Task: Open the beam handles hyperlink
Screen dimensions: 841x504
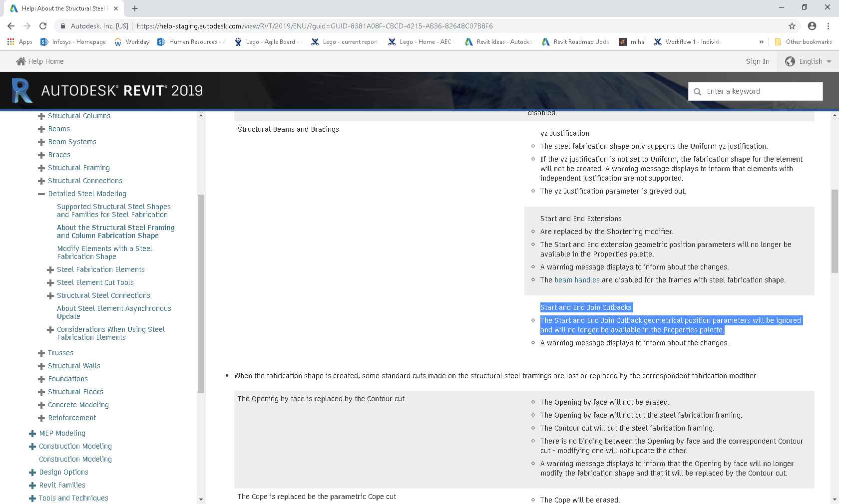Action: [x=577, y=280]
